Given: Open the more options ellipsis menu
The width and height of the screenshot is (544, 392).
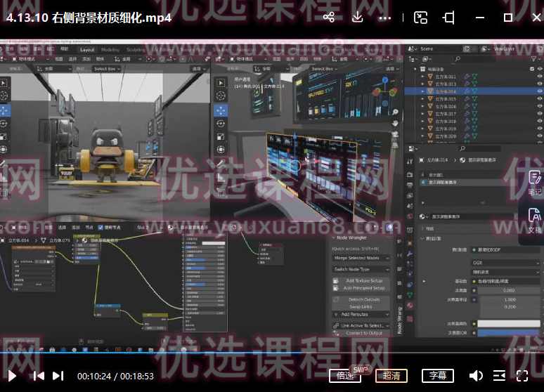Looking at the screenshot, I should [x=385, y=18].
